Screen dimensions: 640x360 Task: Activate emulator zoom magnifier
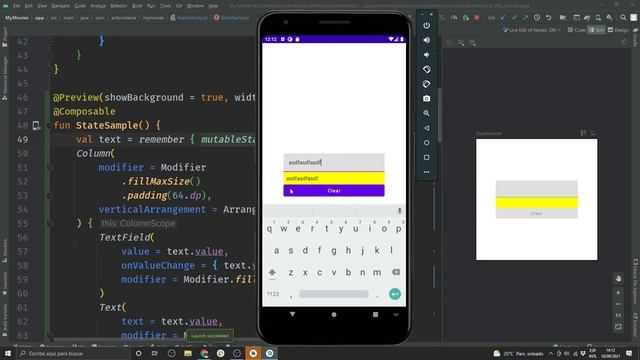[x=427, y=113]
